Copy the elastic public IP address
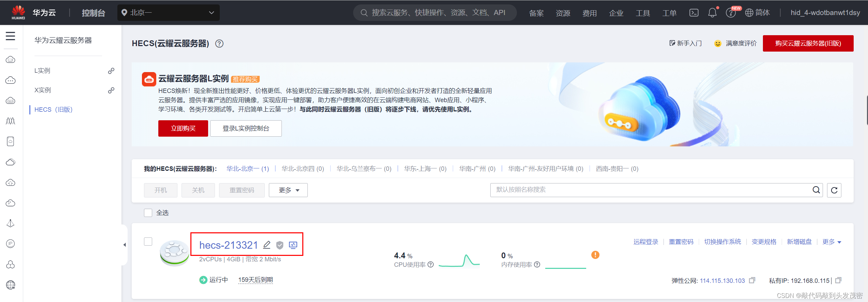Screen dimensions: 868x302 click(x=752, y=280)
